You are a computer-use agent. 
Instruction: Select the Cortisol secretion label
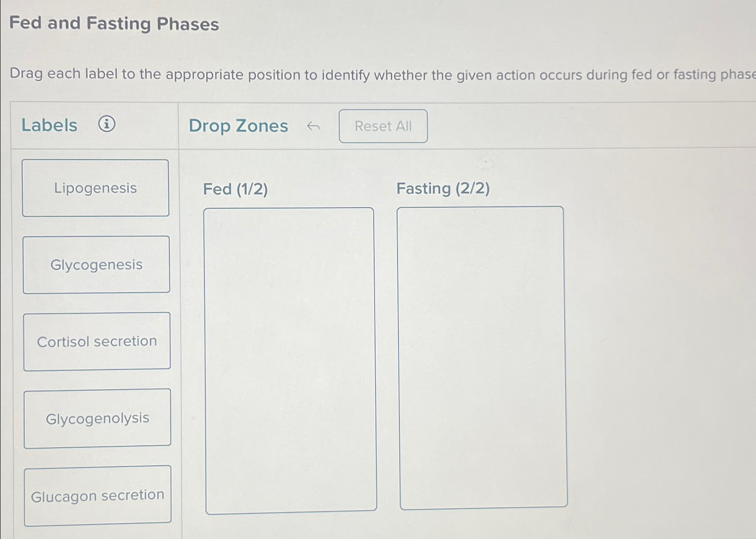[97, 341]
